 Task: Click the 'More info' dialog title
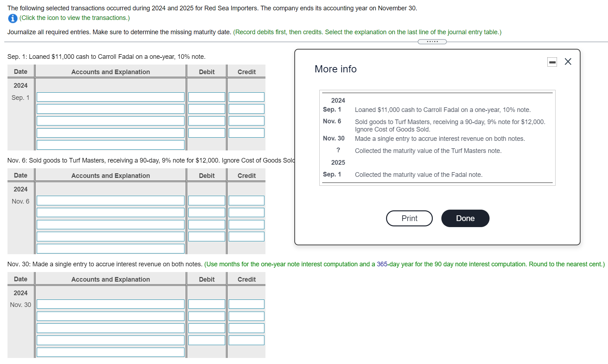coord(335,69)
